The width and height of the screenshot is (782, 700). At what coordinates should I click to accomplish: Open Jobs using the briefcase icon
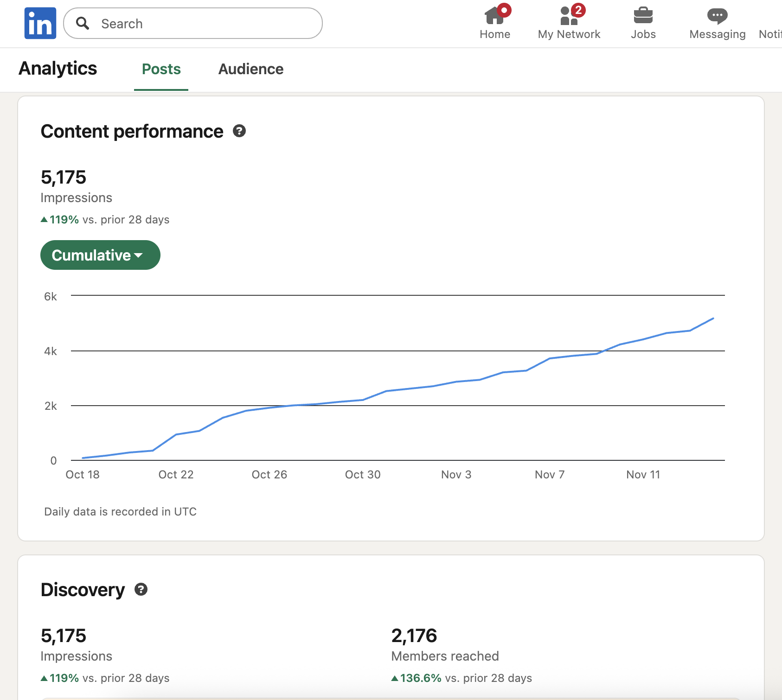[x=643, y=16]
